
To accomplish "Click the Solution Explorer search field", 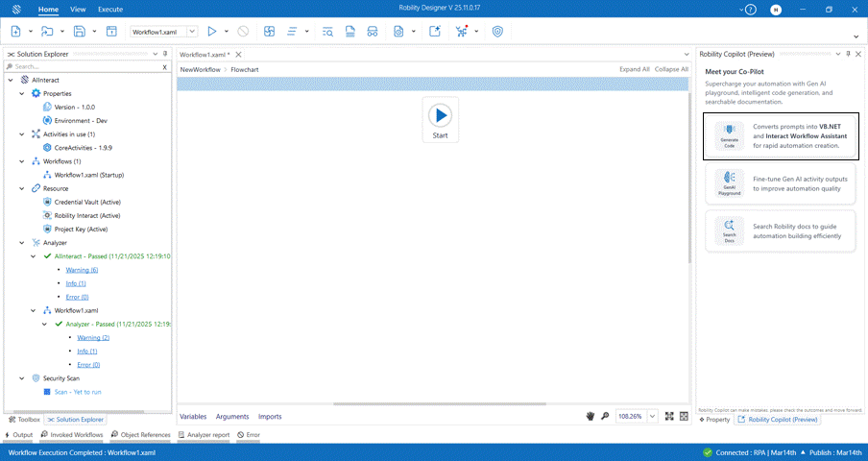I will pyautogui.click(x=84, y=67).
